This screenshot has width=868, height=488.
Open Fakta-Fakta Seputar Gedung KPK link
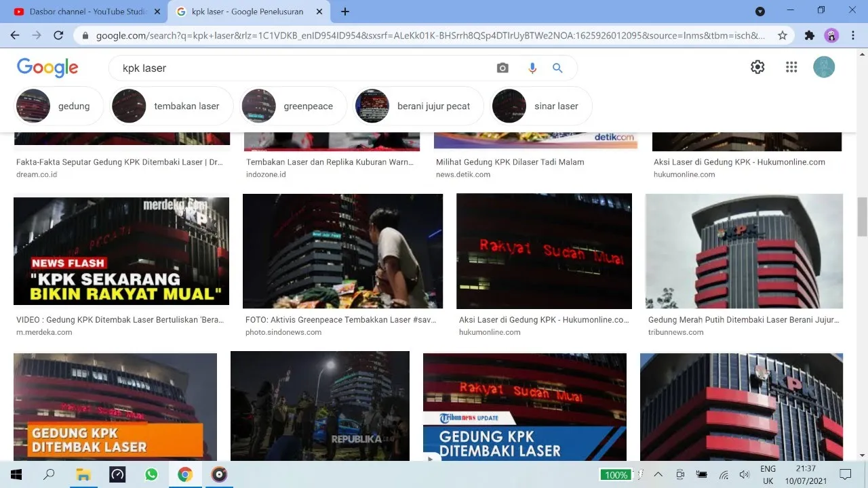[119, 162]
